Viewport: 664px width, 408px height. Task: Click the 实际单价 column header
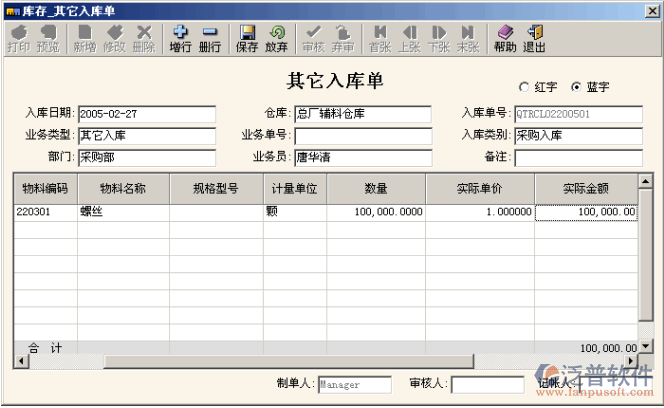click(x=480, y=187)
